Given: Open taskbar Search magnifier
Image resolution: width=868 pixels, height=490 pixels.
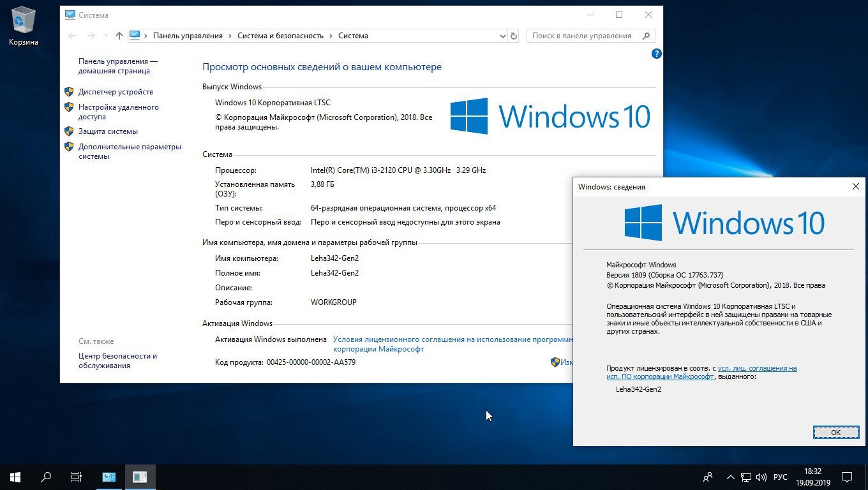Looking at the screenshot, I should pos(46,477).
